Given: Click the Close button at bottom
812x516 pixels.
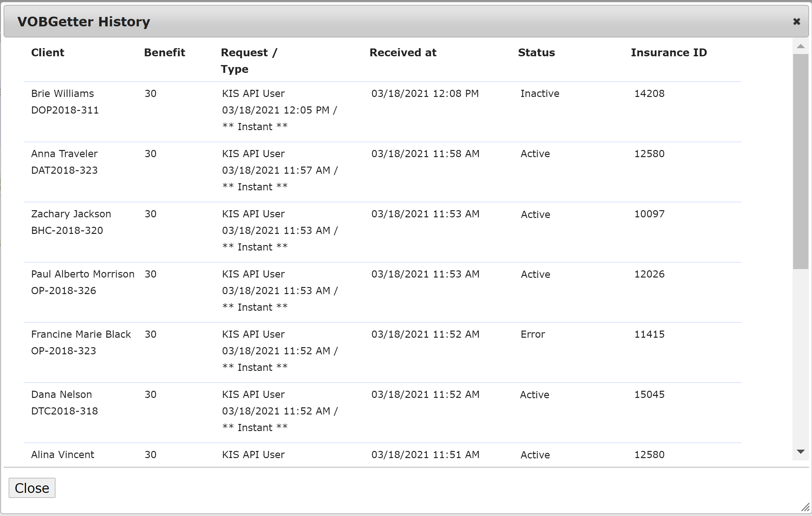Looking at the screenshot, I should point(32,488).
